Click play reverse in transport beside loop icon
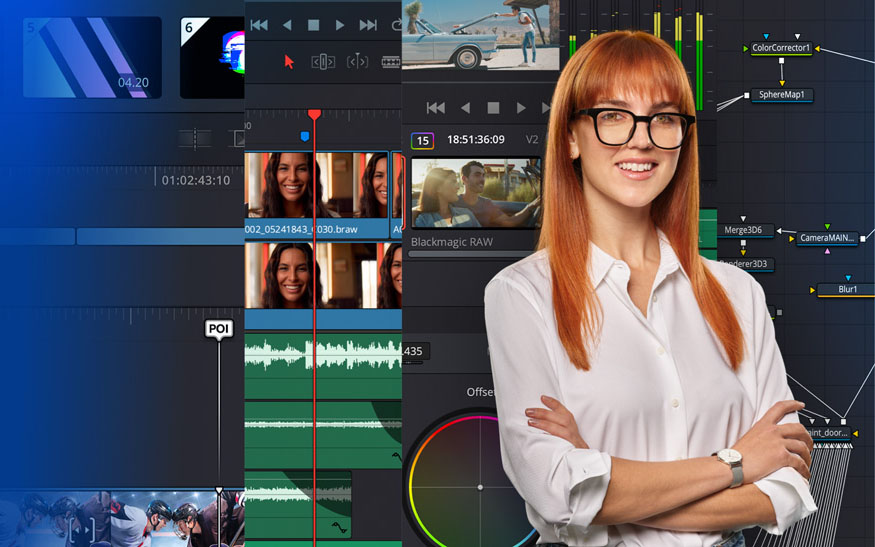 coord(287,25)
